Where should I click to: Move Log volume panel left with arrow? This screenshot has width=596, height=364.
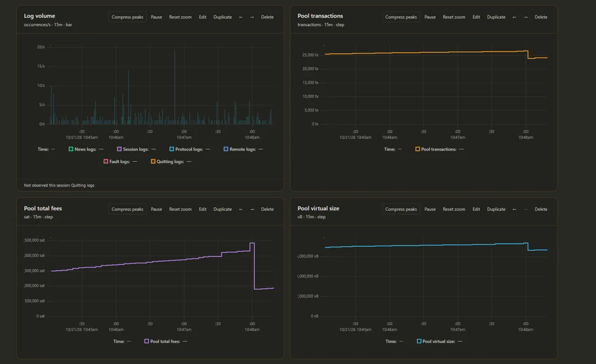241,17
